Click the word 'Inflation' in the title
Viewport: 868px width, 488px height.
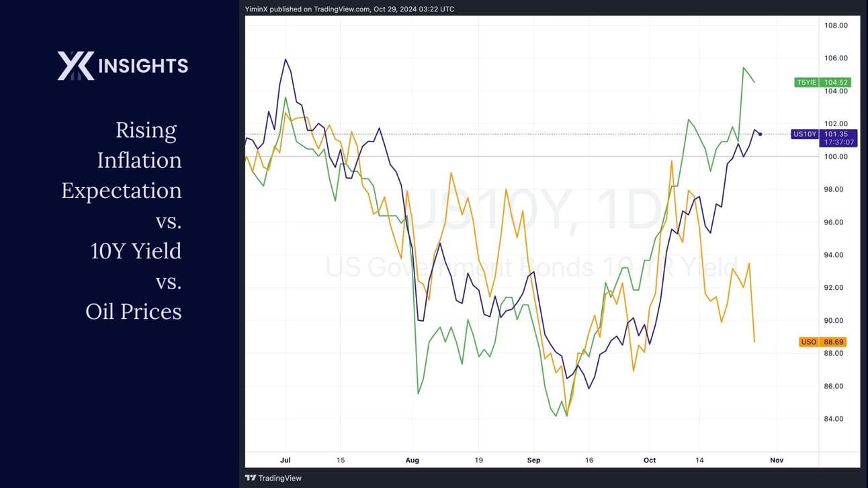139,160
